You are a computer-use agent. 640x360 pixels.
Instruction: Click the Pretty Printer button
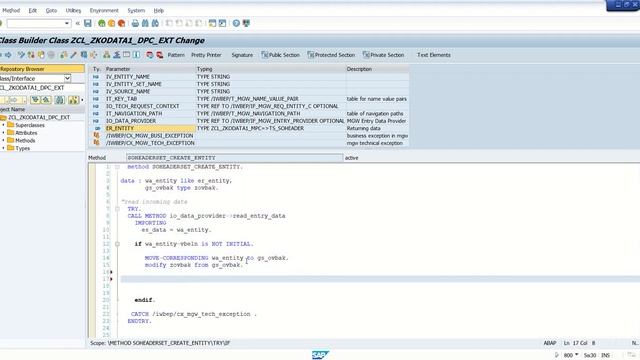(206, 55)
